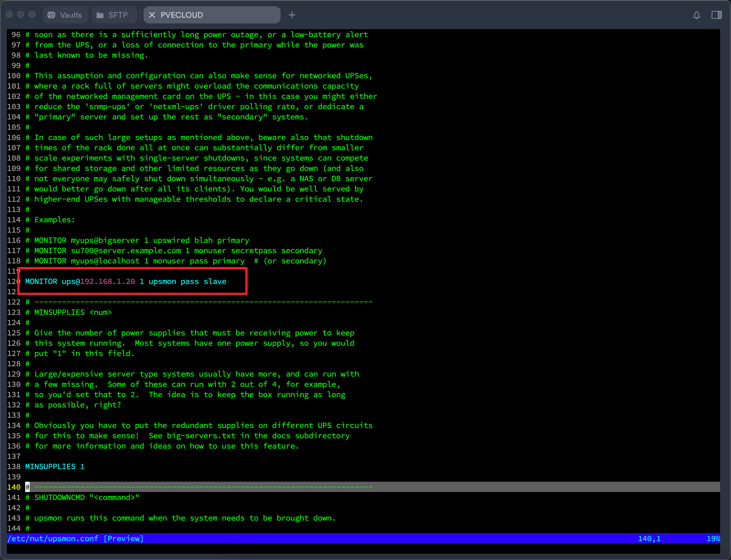The width and height of the screenshot is (731, 560).
Task: Click the SFTP folder icon
Action: click(100, 15)
